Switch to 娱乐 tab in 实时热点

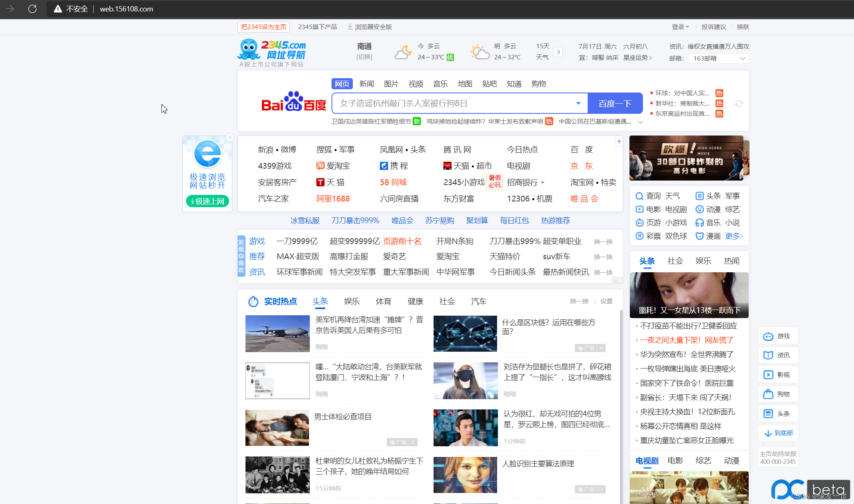pos(352,302)
